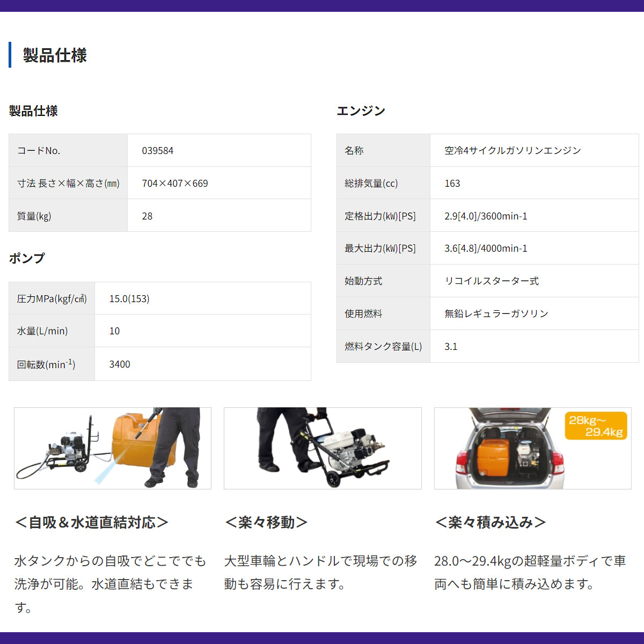The image size is (644, 644).
Task: Select the value 3.6[4.8]/4000min-1
Action: tap(486, 248)
